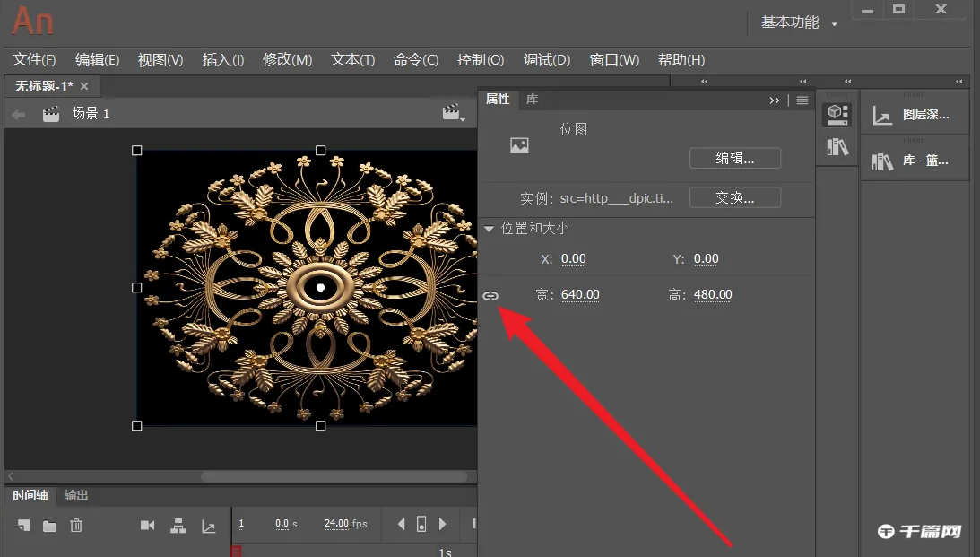The image size is (980, 557).
Task: Collapse the 位置和大小 section
Action: tap(490, 228)
